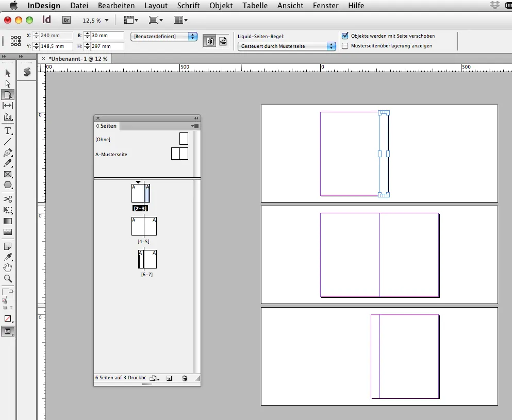Pick the Scissors tool
Image resolution: width=512 pixels, height=420 pixels.
click(8, 199)
